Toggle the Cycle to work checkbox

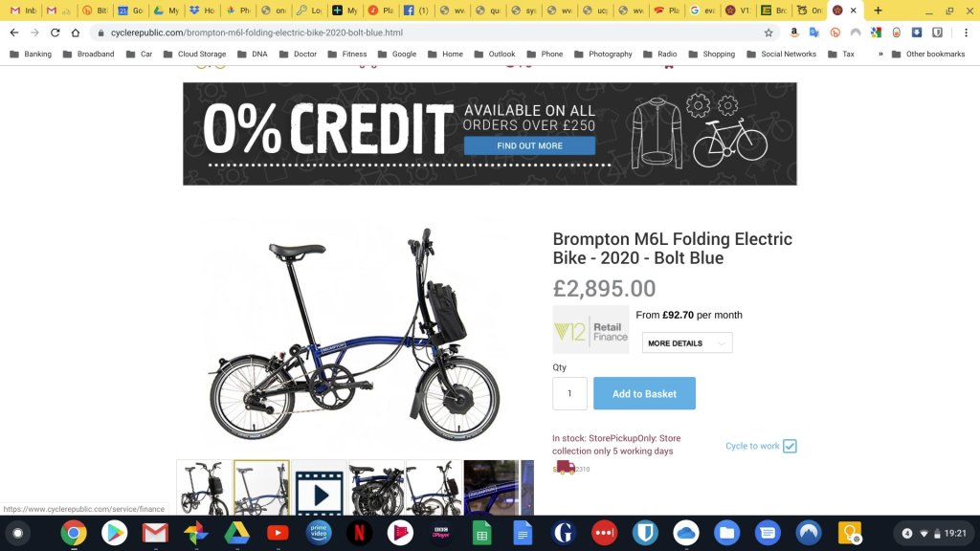[x=790, y=446]
